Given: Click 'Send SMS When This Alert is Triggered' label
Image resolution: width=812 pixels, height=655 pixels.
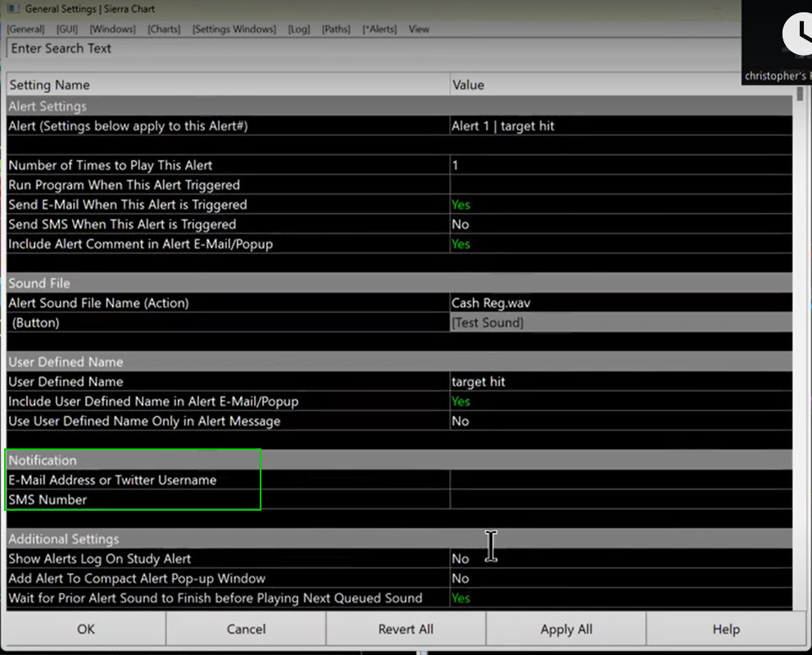Looking at the screenshot, I should [x=122, y=225].
